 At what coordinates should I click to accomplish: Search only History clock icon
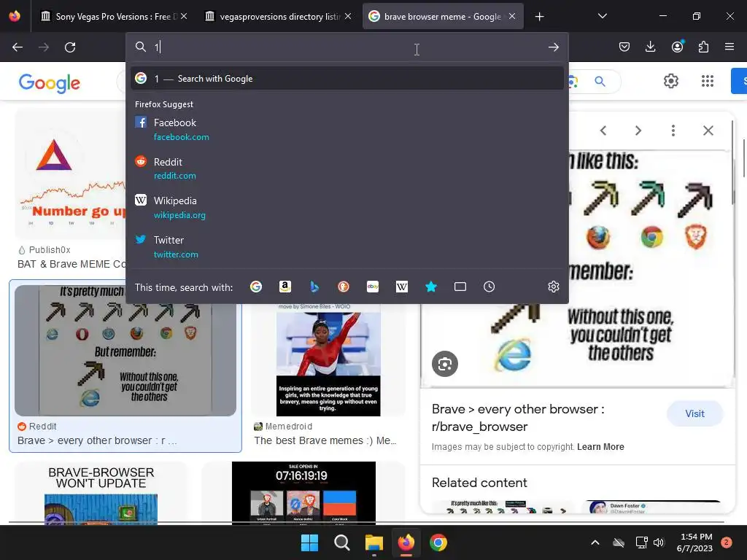tap(489, 287)
